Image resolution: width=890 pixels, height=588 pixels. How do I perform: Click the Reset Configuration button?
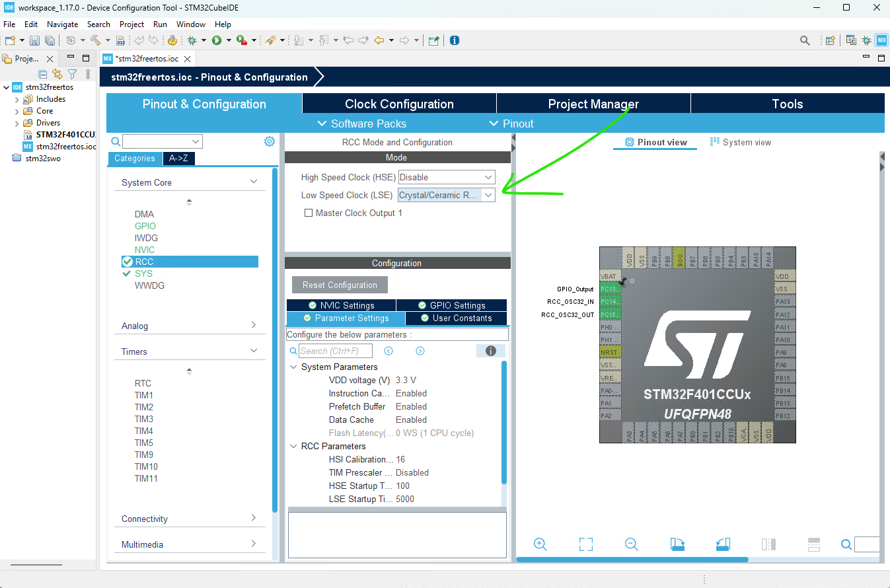(340, 285)
